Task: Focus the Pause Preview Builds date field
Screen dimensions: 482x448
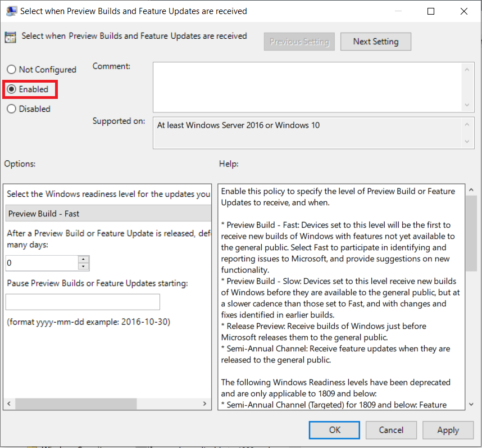Action: click(x=83, y=302)
